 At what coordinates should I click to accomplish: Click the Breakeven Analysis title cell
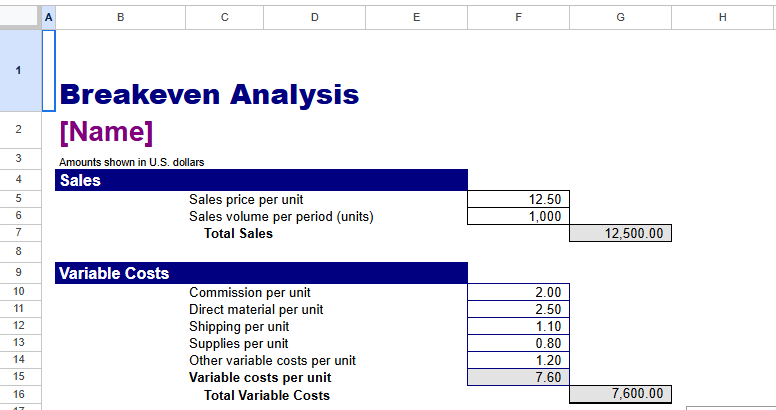point(209,95)
